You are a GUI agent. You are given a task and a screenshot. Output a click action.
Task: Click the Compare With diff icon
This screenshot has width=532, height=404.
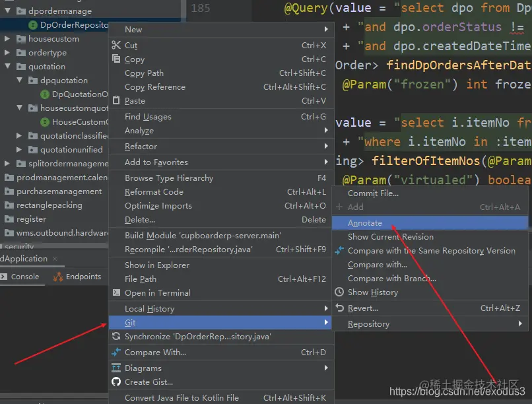tap(116, 352)
